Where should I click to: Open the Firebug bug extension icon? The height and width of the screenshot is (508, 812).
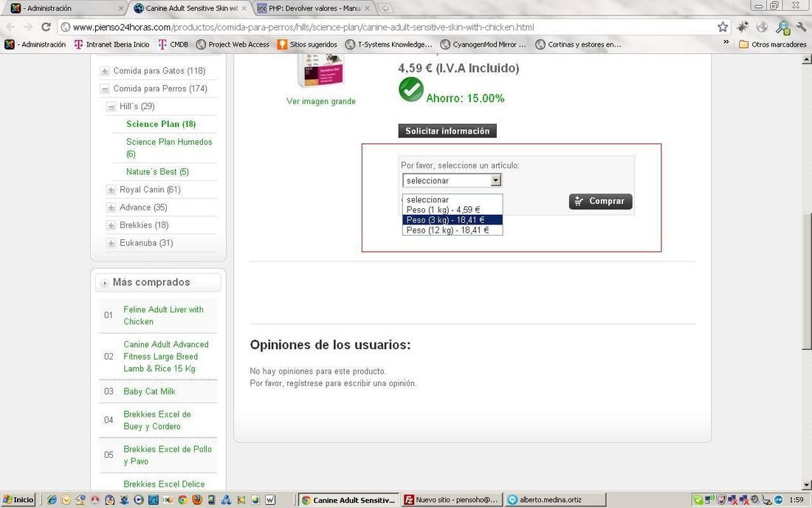pos(743,27)
